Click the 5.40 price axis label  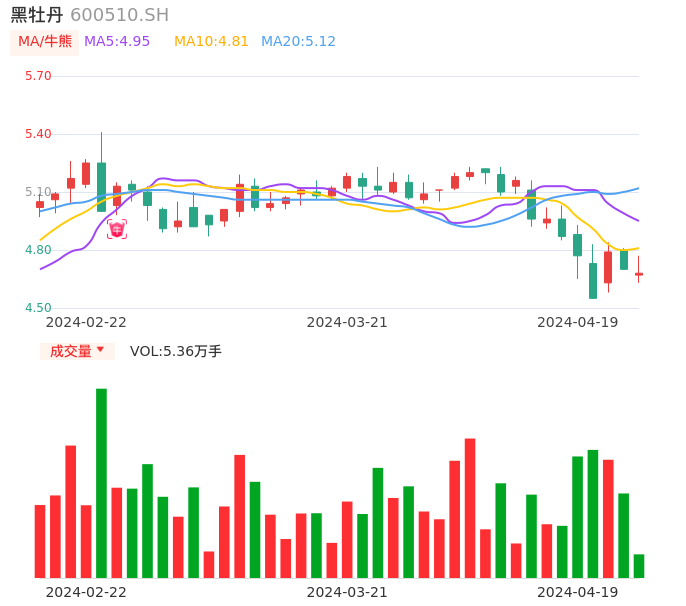[x=38, y=134]
